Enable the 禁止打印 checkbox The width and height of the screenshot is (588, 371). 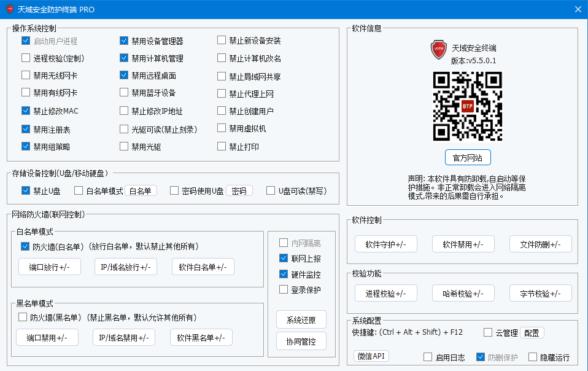tap(221, 146)
